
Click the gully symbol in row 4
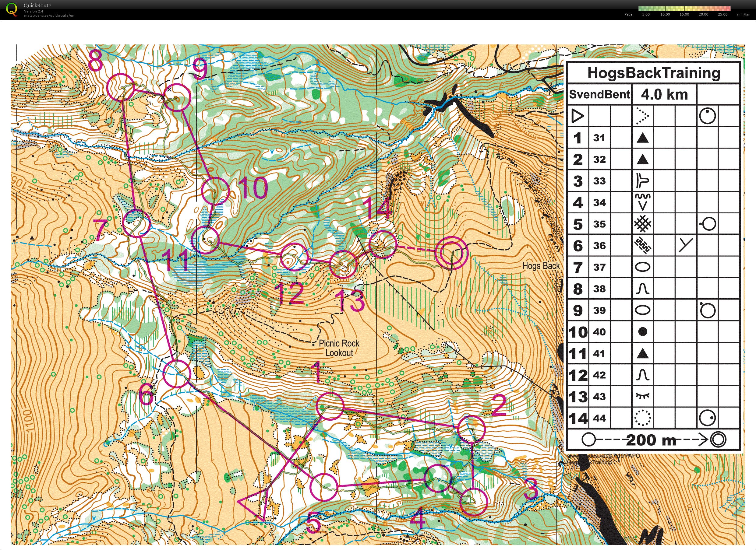coord(642,202)
